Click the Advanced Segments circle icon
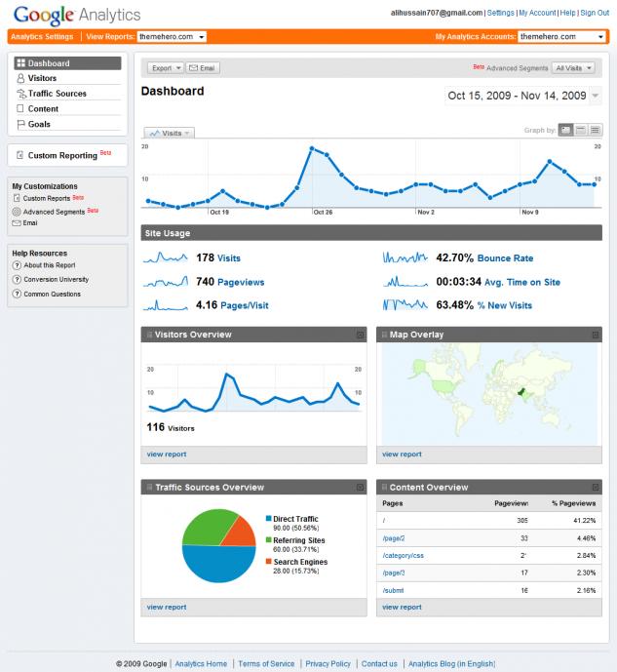 tap(17, 212)
